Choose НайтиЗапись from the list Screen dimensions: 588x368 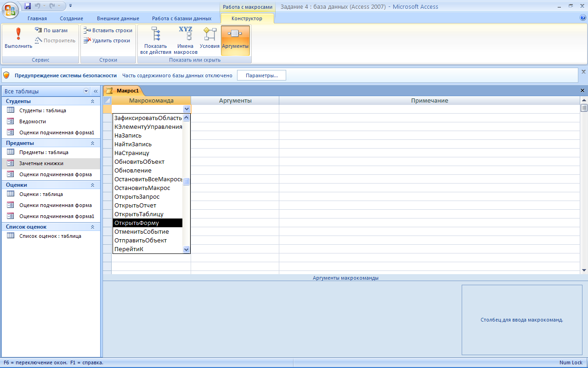[147, 144]
